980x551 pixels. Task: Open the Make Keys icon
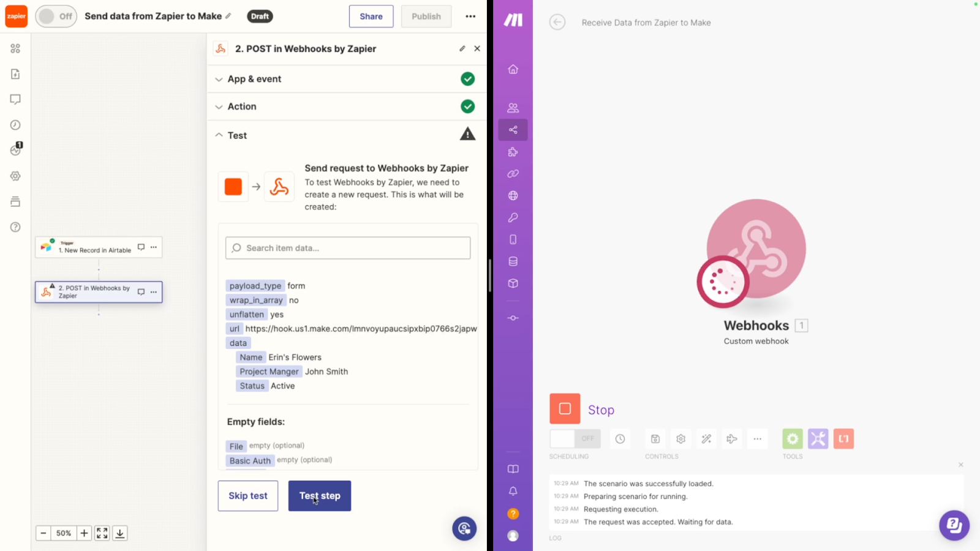(513, 218)
